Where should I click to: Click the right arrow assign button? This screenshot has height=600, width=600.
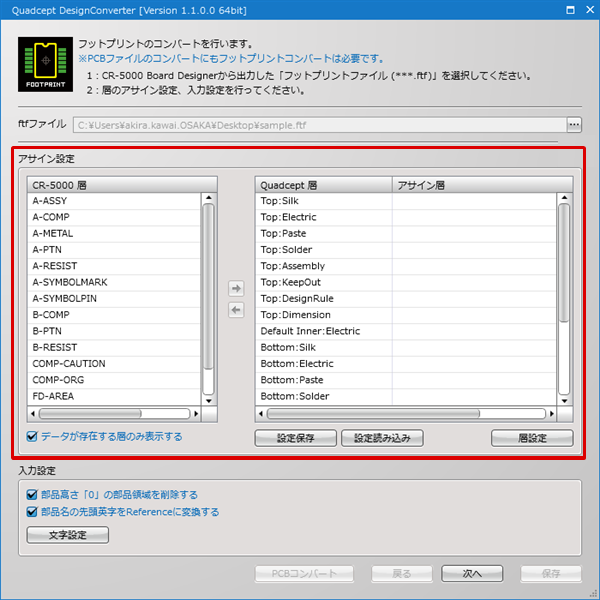point(236,288)
